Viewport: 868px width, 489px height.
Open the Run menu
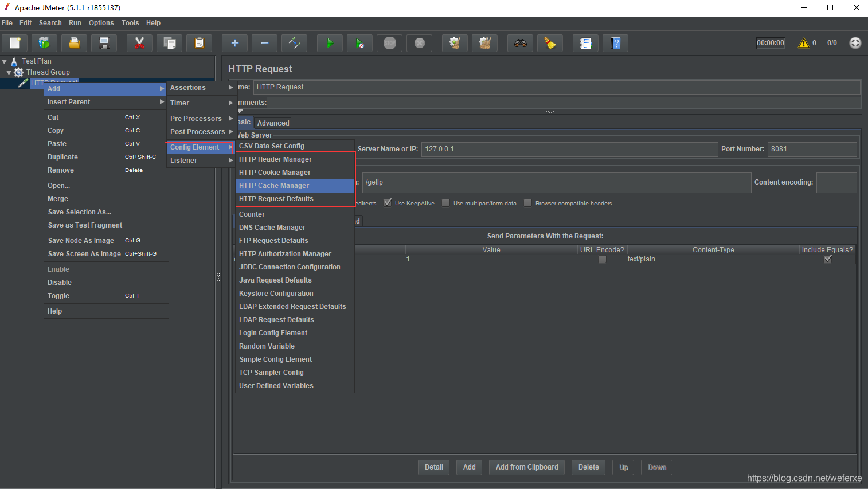pyautogui.click(x=75, y=23)
